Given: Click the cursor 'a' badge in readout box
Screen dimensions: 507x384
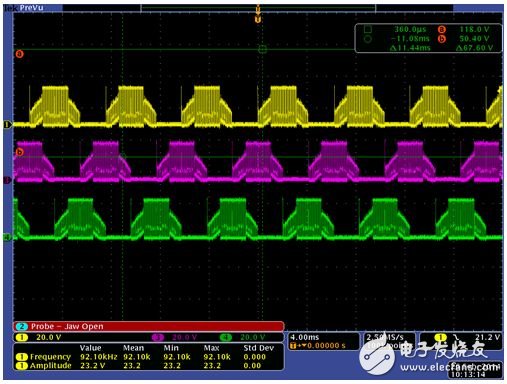Looking at the screenshot, I should click(442, 29).
